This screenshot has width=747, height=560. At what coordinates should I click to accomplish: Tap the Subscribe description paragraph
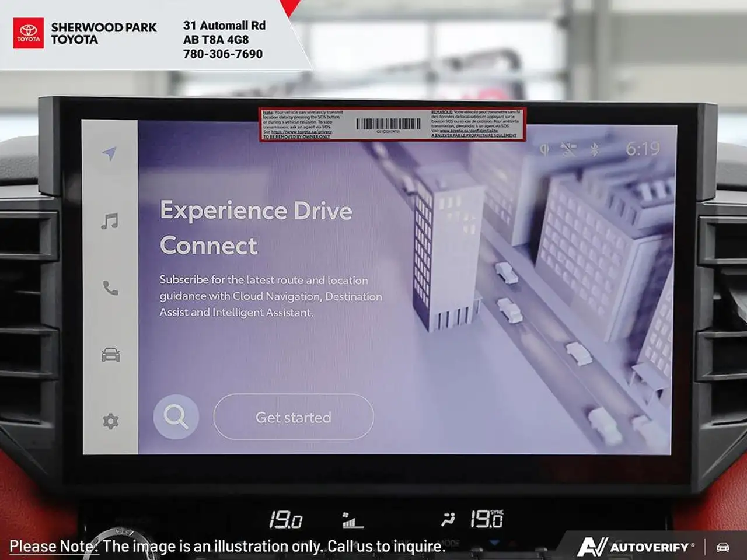(271, 296)
